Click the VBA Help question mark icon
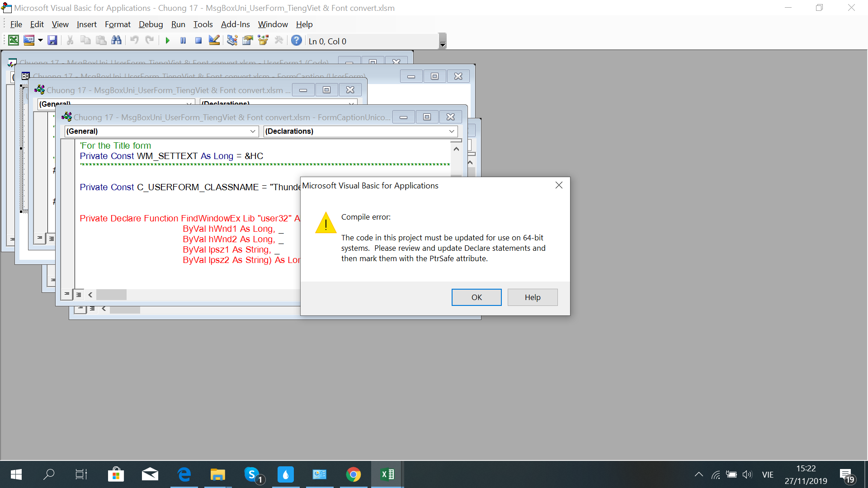The image size is (868, 488). click(296, 41)
